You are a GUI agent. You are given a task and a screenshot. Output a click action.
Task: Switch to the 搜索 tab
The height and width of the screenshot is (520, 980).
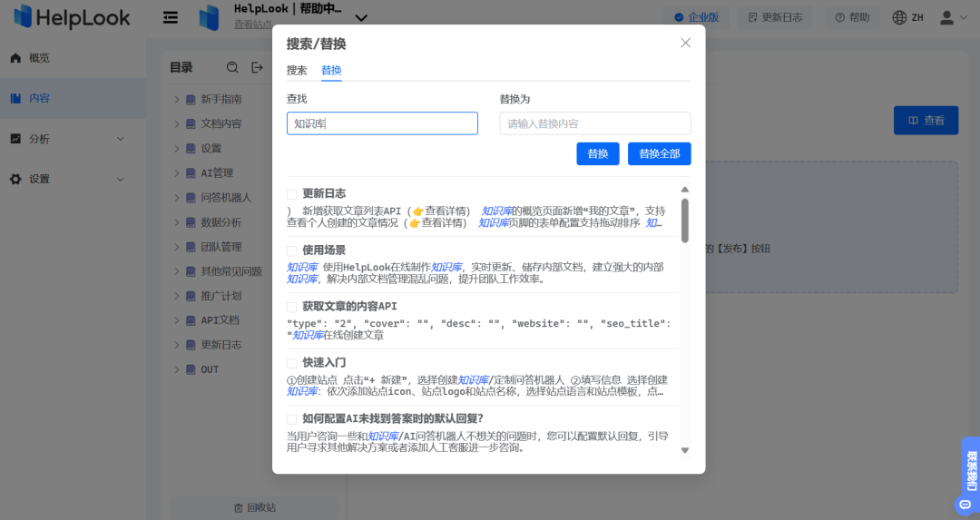[x=297, y=70]
